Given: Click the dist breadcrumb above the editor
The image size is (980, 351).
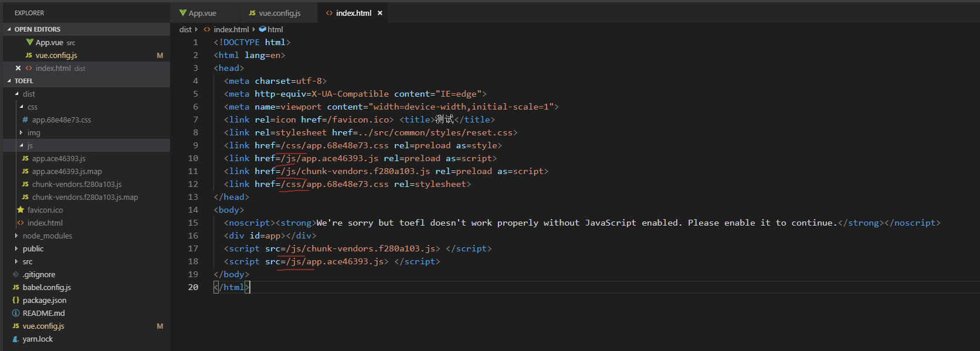Looking at the screenshot, I should tap(185, 29).
